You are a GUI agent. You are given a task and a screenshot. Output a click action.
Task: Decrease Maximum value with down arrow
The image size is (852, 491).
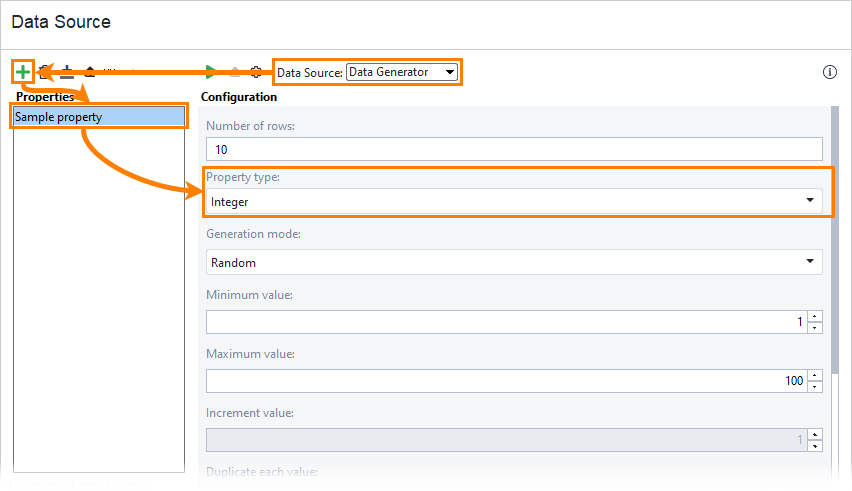[815, 387]
